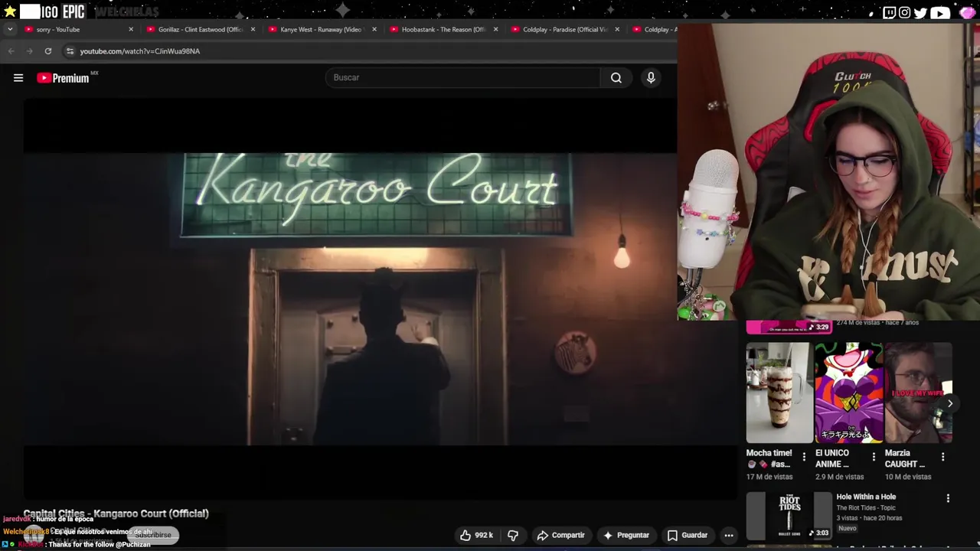Show next shorts with the right arrow

pos(950,403)
